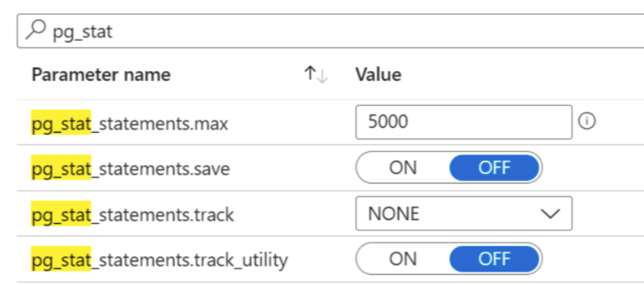This screenshot has height=285, width=644.
Task: Click the magnifier search icon
Action: pyautogui.click(x=35, y=31)
